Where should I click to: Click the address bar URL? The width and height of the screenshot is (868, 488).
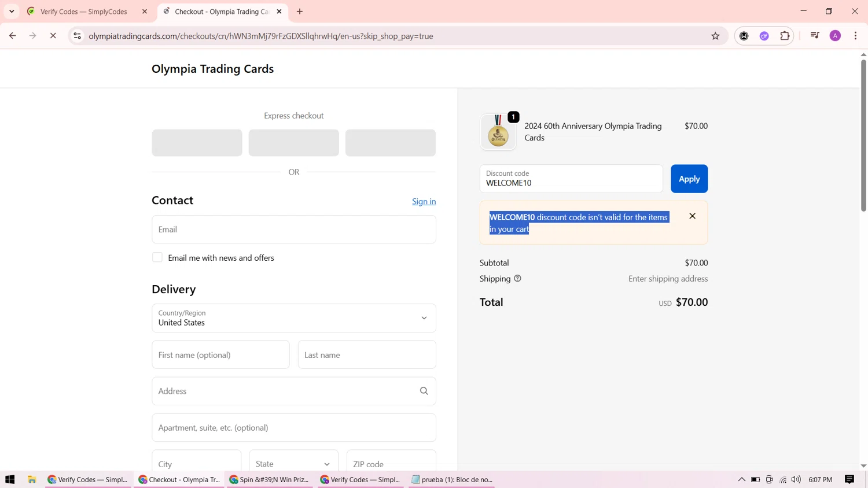tap(261, 36)
